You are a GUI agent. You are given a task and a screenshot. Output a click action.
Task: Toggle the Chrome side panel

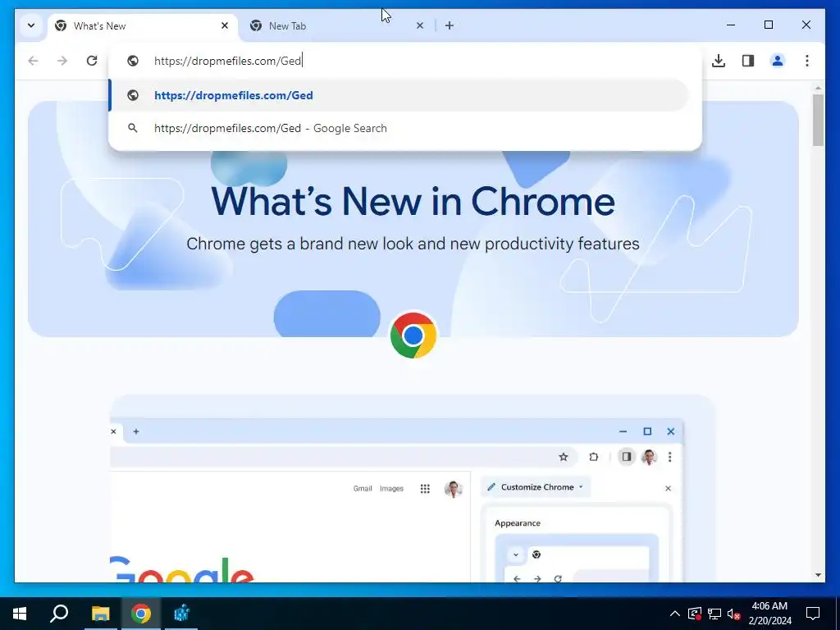click(748, 61)
